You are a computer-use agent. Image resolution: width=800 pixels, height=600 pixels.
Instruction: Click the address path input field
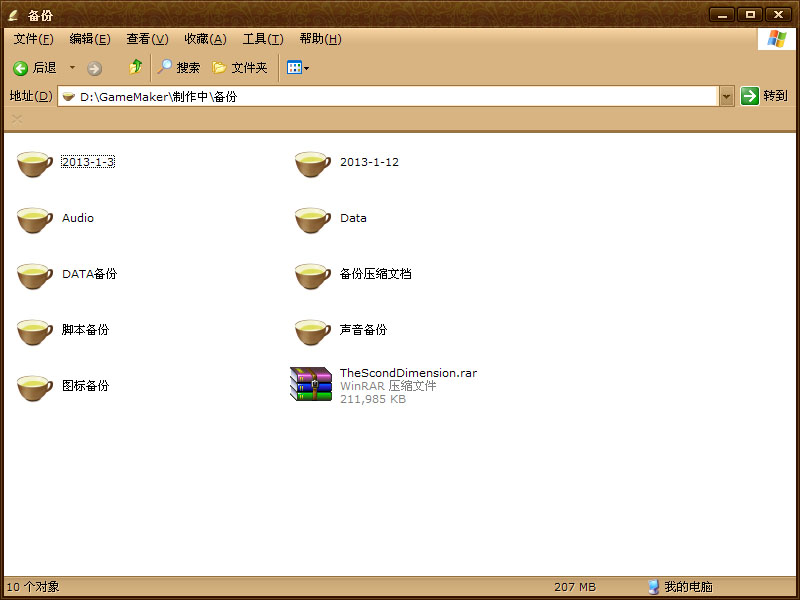[388, 96]
